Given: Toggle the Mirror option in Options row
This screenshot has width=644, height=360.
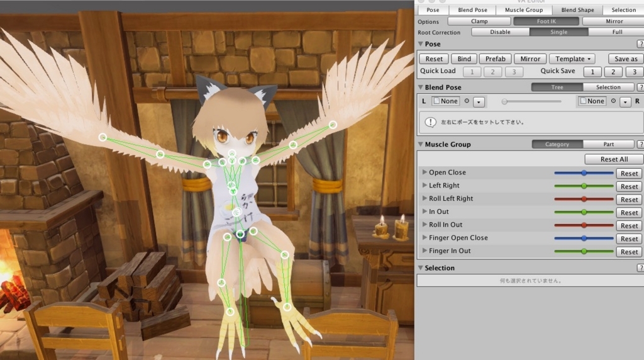Looking at the screenshot, I should click(614, 21).
